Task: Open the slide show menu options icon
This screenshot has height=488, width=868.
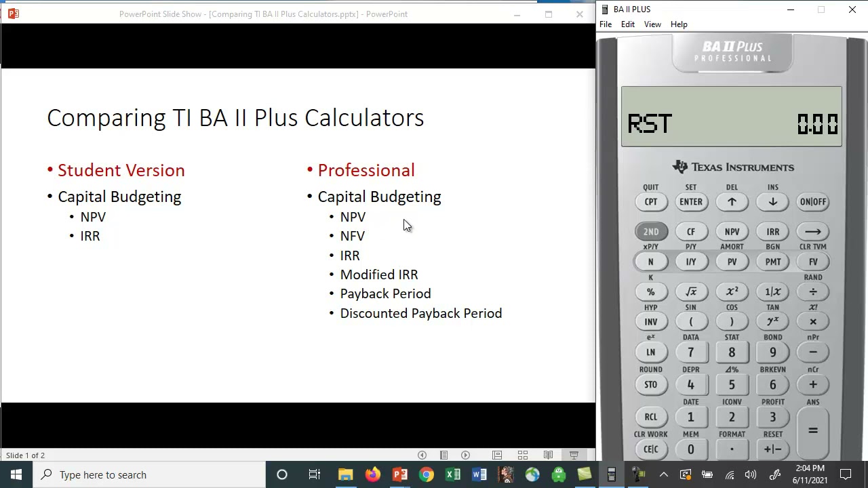Action: pos(443,455)
